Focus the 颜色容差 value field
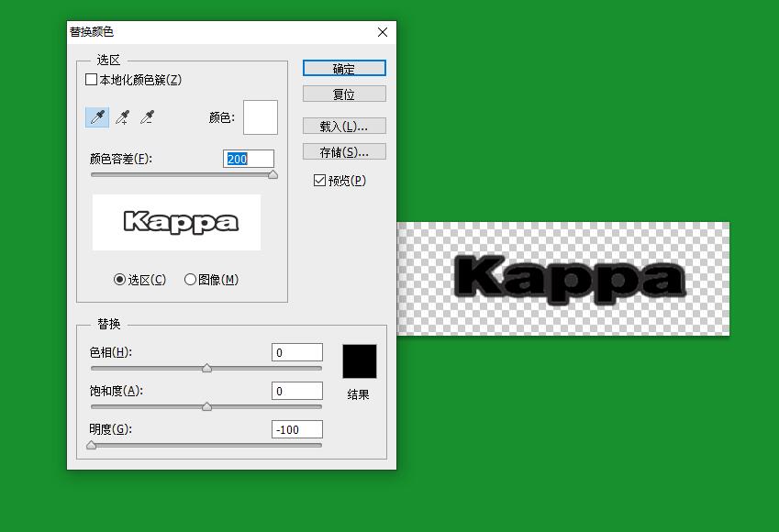Screen dimensions: 779x532 pyautogui.click(x=249, y=159)
